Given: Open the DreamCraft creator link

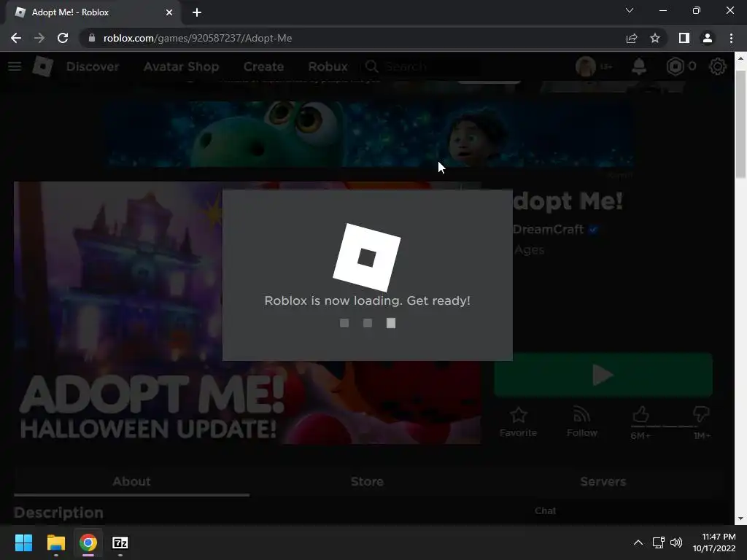Looking at the screenshot, I should (548, 230).
